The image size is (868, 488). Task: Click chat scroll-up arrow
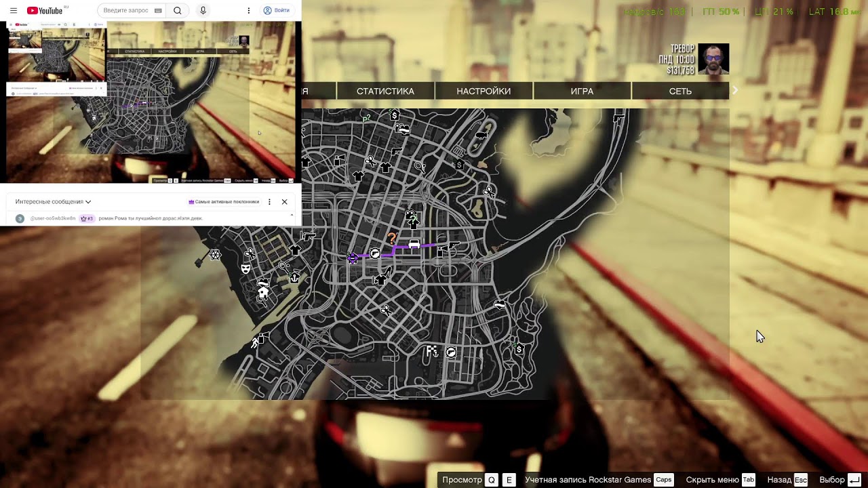(292, 215)
